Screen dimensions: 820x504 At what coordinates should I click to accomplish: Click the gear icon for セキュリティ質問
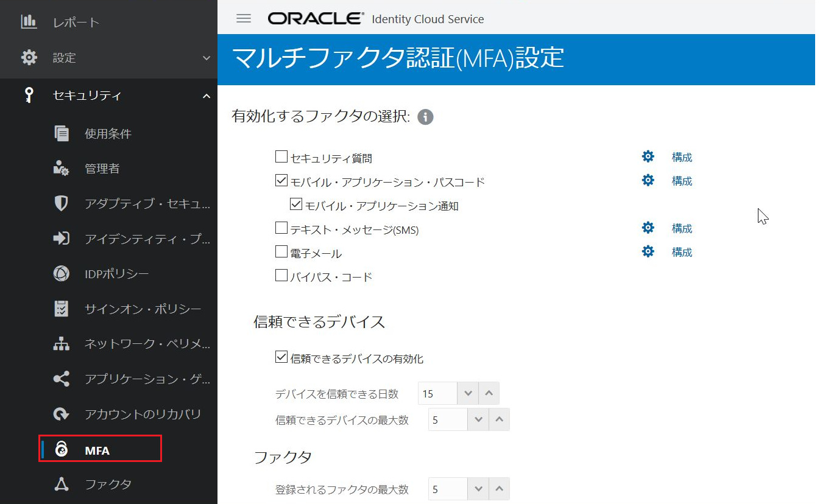[648, 157]
